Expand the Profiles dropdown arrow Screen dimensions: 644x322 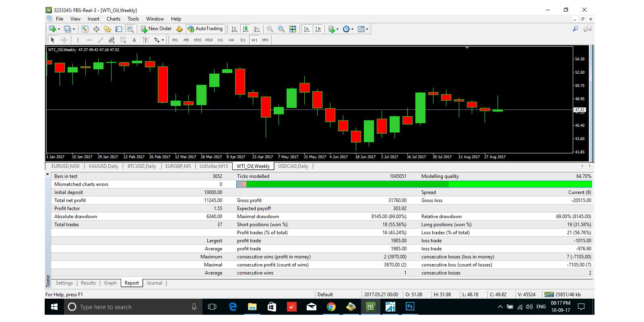(x=74, y=29)
